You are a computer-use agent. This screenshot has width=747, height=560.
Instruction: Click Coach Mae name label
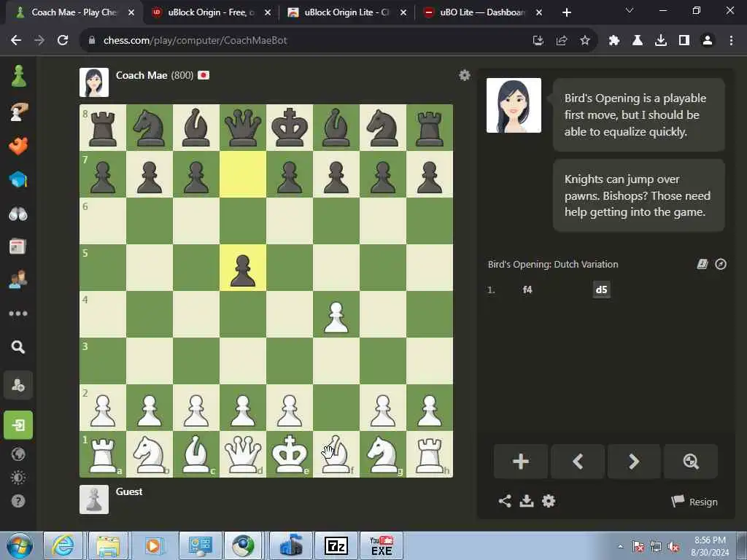142,75
